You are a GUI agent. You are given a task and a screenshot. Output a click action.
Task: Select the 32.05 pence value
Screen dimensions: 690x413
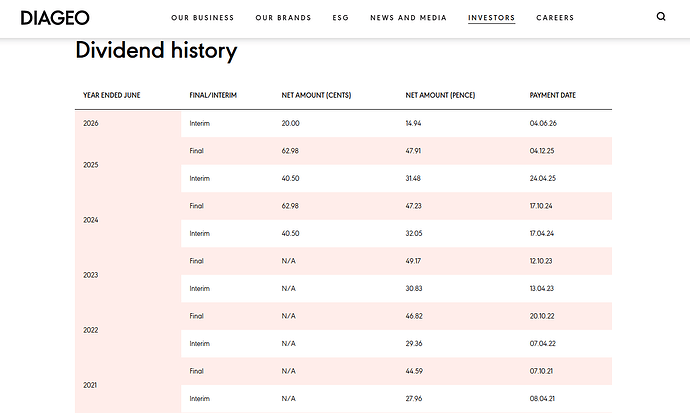coord(414,233)
